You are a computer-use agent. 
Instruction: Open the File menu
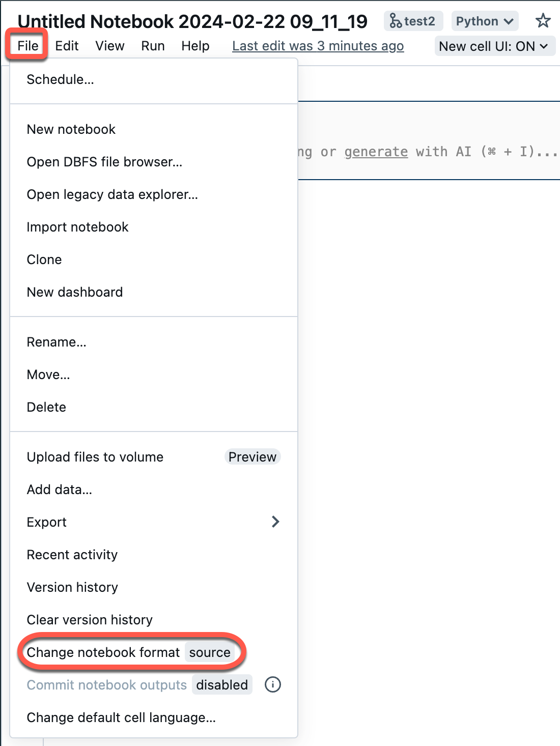(28, 46)
